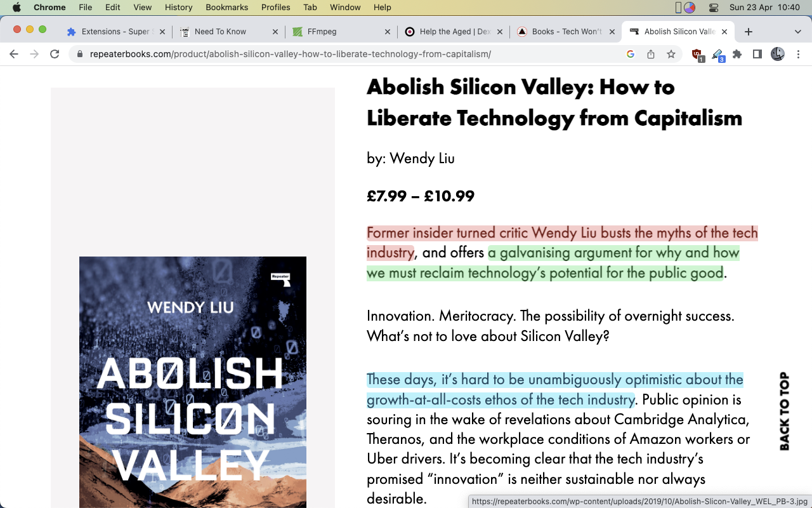Bookmark this page with the star icon

click(671, 54)
